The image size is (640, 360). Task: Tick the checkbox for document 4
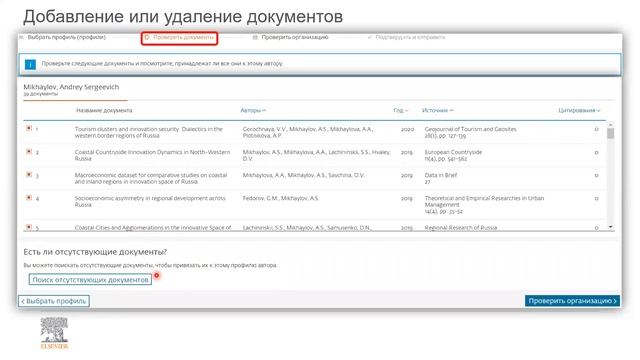pos(29,198)
